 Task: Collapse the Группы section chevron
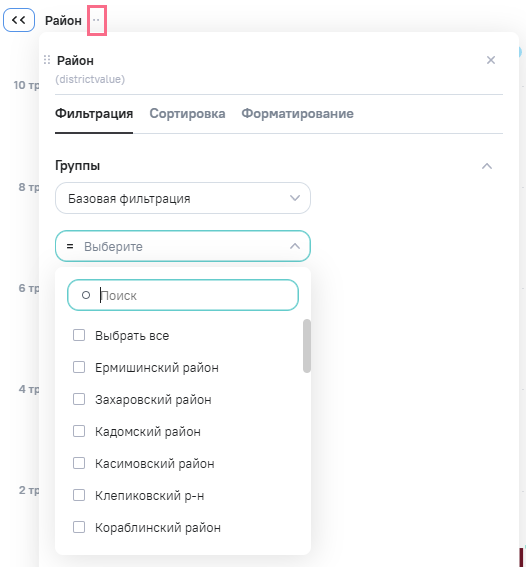[487, 166]
